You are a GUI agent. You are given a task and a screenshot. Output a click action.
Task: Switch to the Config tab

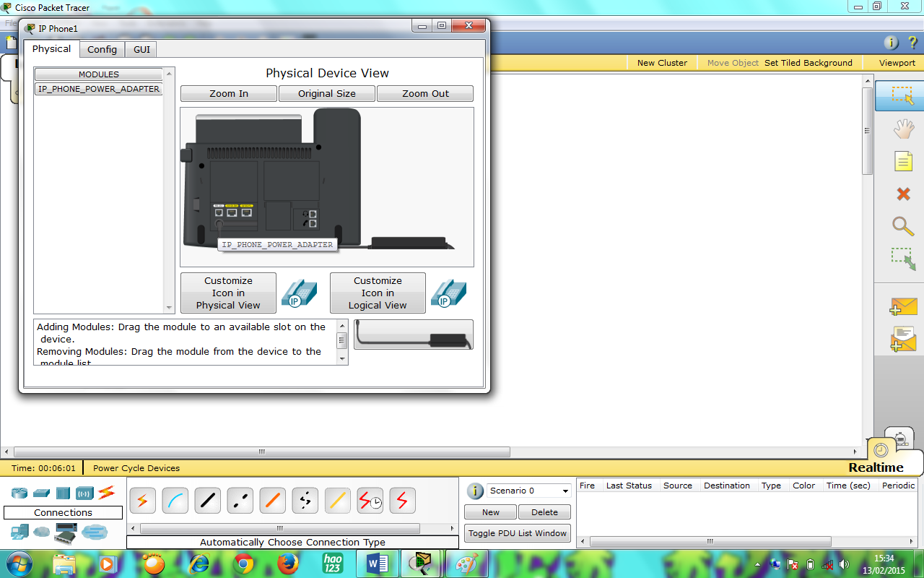pos(102,50)
